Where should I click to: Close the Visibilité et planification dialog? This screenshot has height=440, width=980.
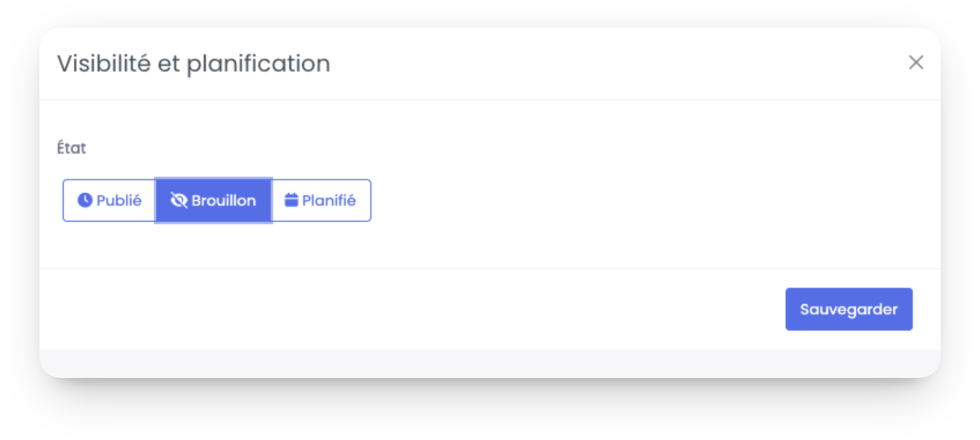click(x=916, y=63)
